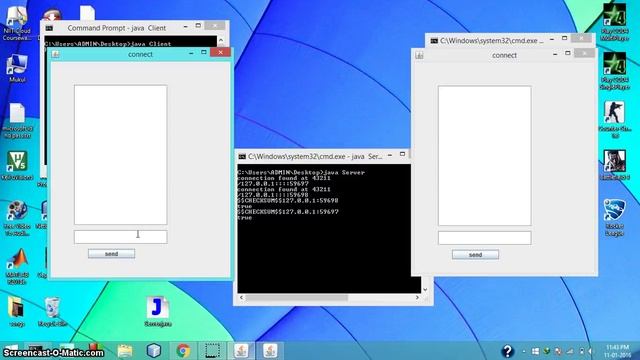Open system menu icon of java Server cmd window
640x360 pixels.
242,156
